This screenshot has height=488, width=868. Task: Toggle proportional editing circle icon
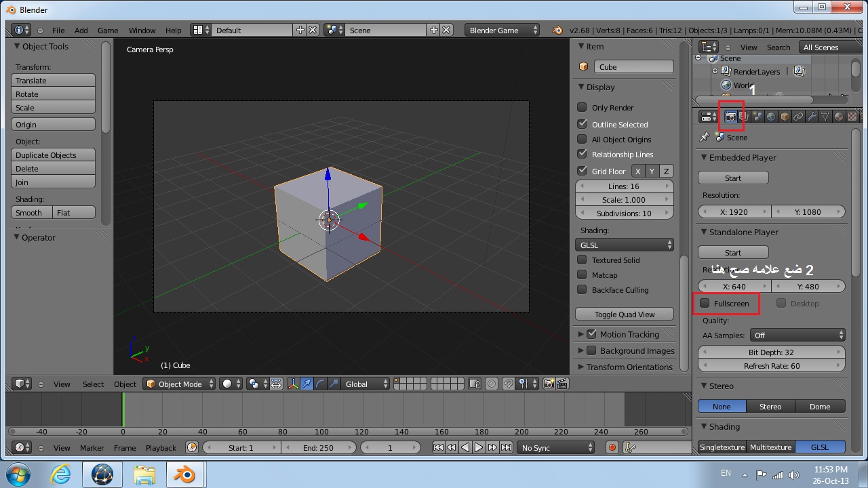coord(492,384)
